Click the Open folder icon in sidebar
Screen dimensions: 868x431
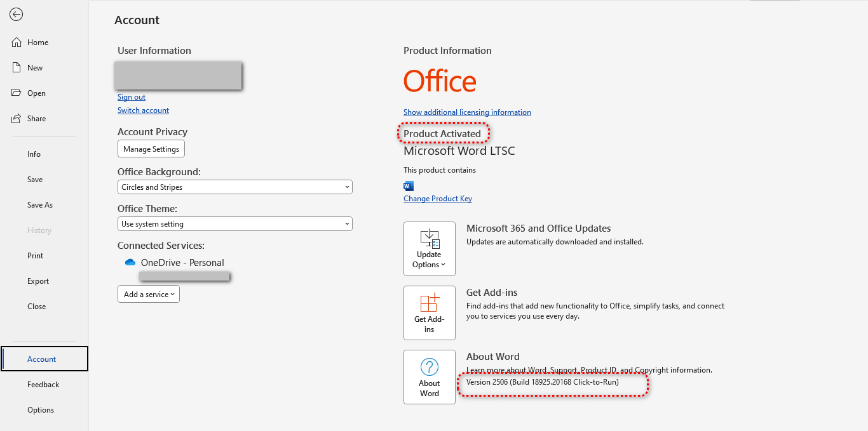click(17, 93)
